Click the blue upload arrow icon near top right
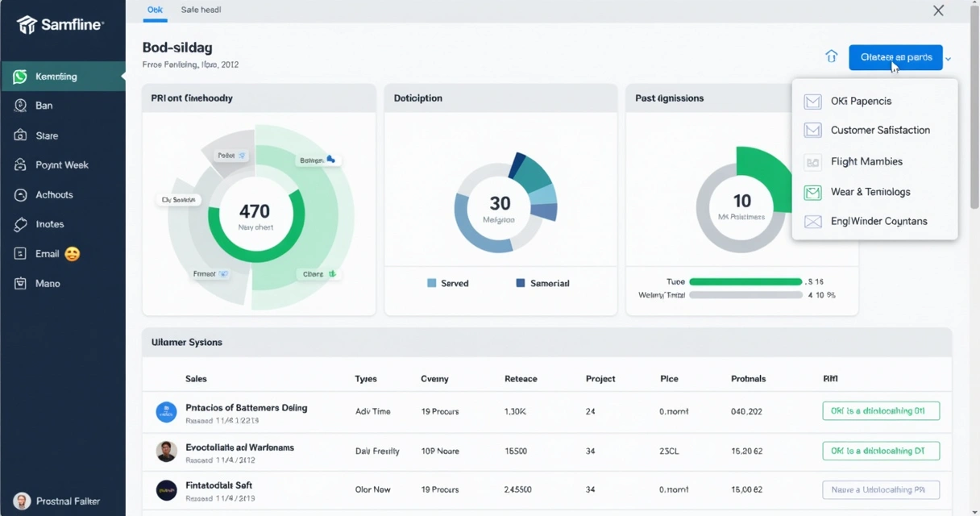Viewport: 980px width, 516px height. (x=831, y=56)
